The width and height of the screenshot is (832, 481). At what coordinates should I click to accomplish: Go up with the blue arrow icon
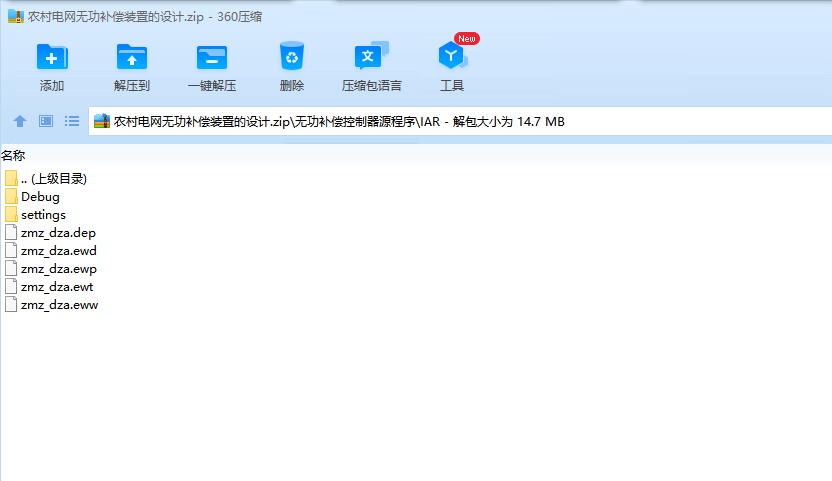(x=20, y=122)
